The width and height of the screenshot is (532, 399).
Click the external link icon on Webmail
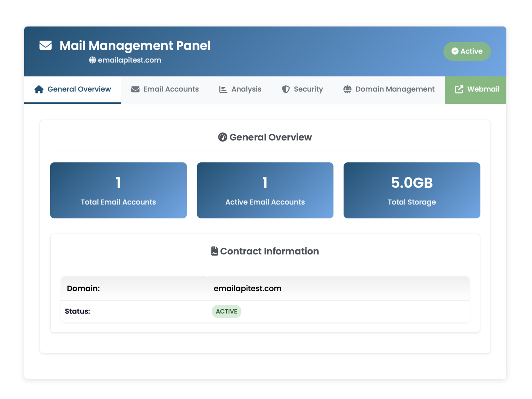(459, 89)
